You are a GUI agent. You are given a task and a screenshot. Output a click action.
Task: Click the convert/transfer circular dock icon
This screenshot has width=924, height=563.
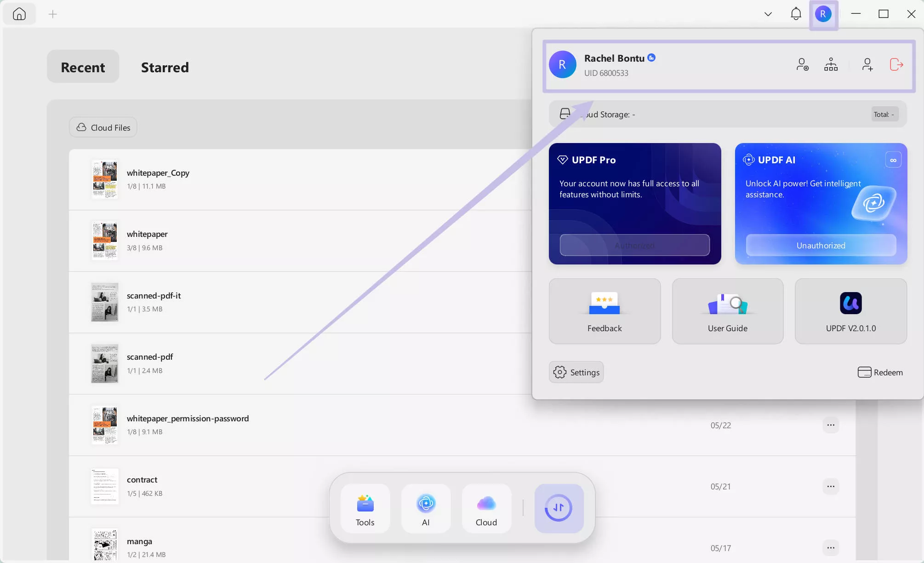559,508
